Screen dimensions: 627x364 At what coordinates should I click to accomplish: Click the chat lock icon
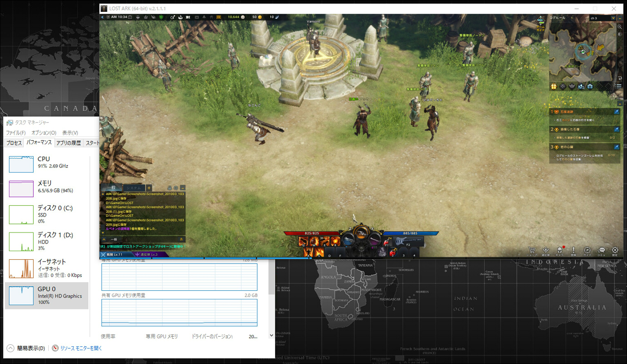170,187
